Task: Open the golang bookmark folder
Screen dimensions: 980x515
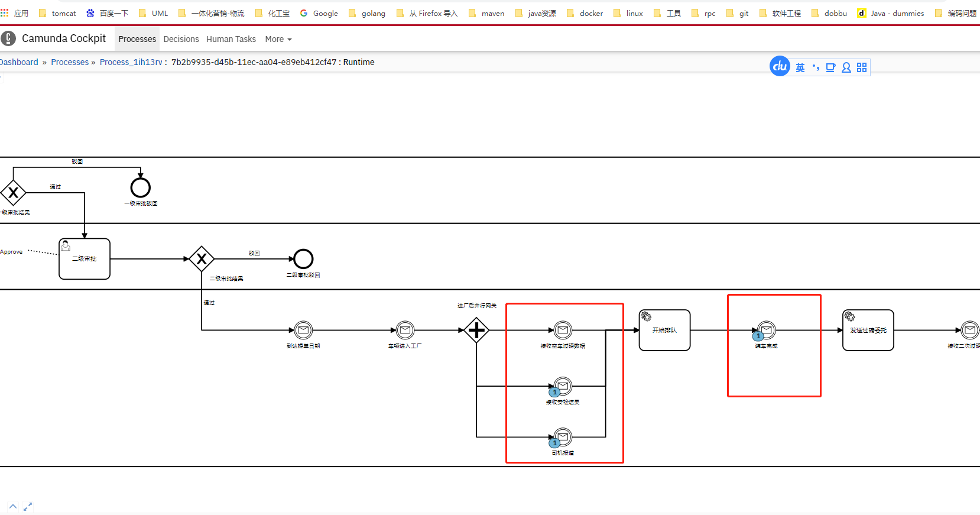Action: point(367,13)
